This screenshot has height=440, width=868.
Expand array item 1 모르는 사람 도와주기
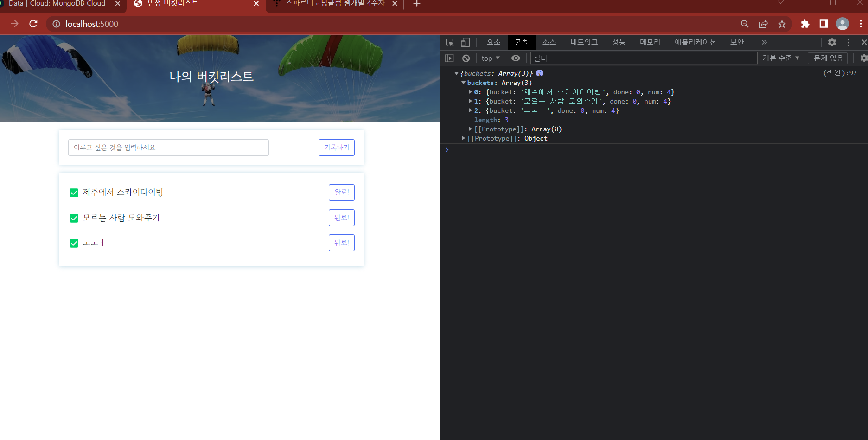point(470,101)
